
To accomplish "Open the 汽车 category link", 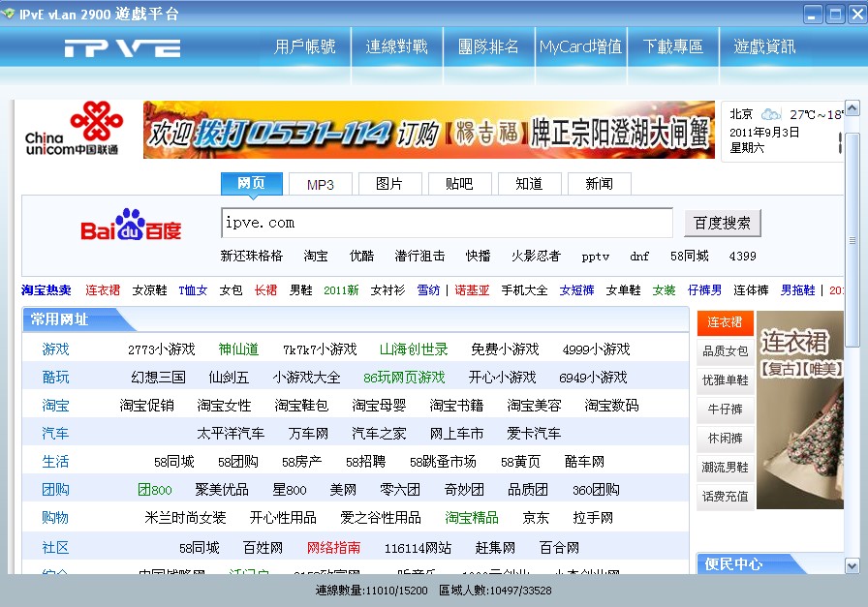I will click(x=56, y=434).
